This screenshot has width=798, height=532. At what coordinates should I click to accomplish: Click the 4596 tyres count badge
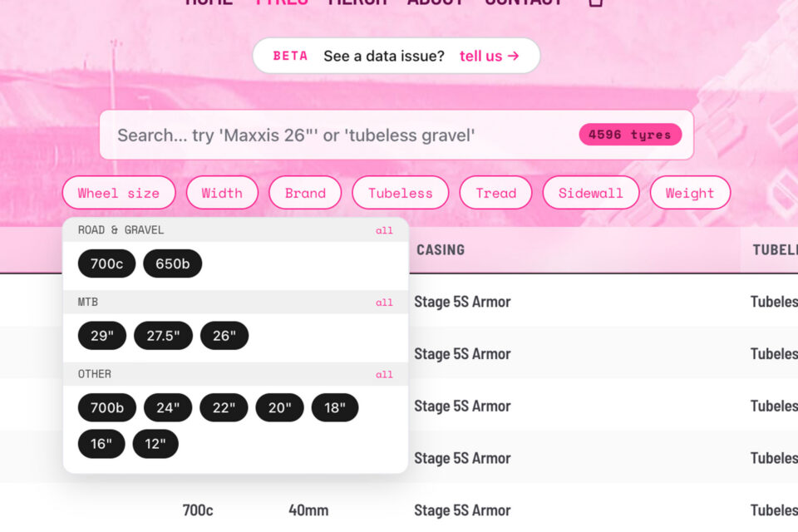click(x=630, y=135)
